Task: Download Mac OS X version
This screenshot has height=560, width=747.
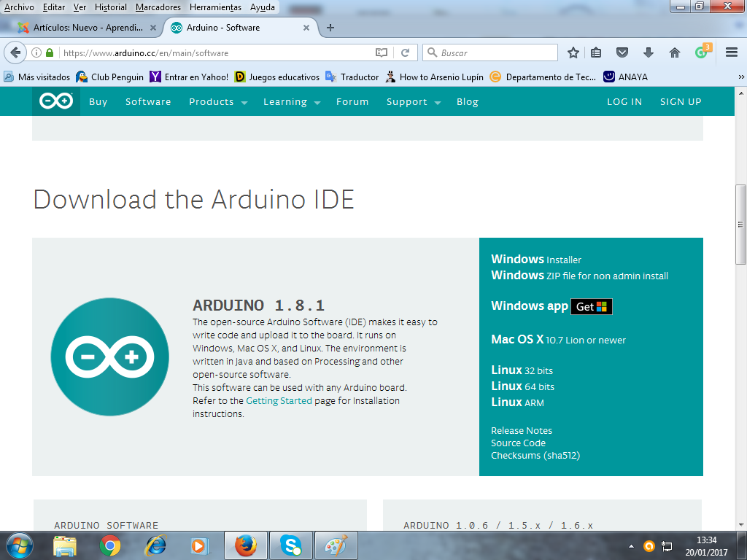Action: (x=558, y=340)
